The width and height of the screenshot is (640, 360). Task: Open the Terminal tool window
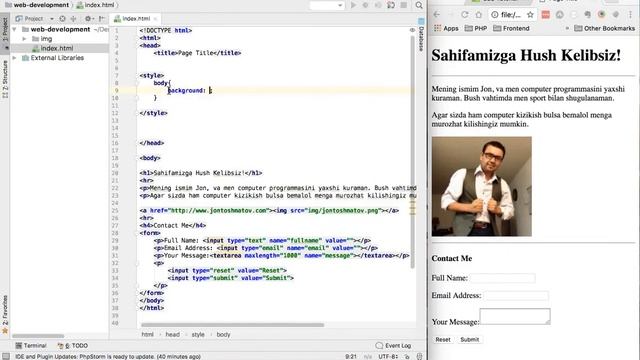(x=31, y=345)
